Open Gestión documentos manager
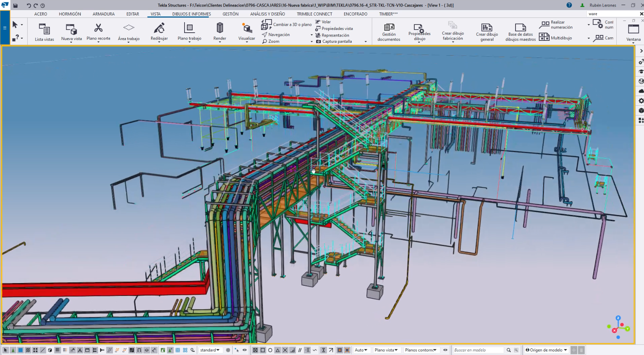The image size is (644, 355). tap(389, 32)
